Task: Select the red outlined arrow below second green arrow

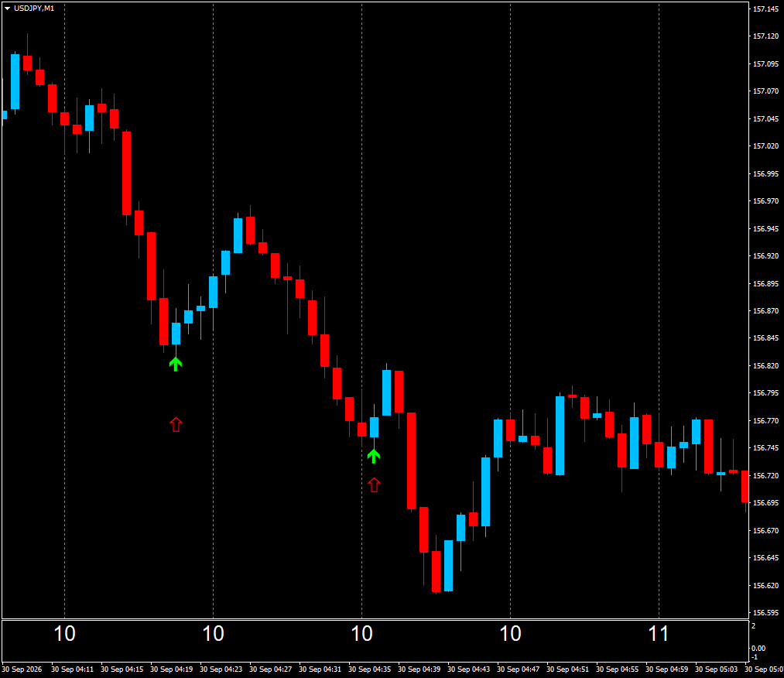Action: [x=374, y=485]
